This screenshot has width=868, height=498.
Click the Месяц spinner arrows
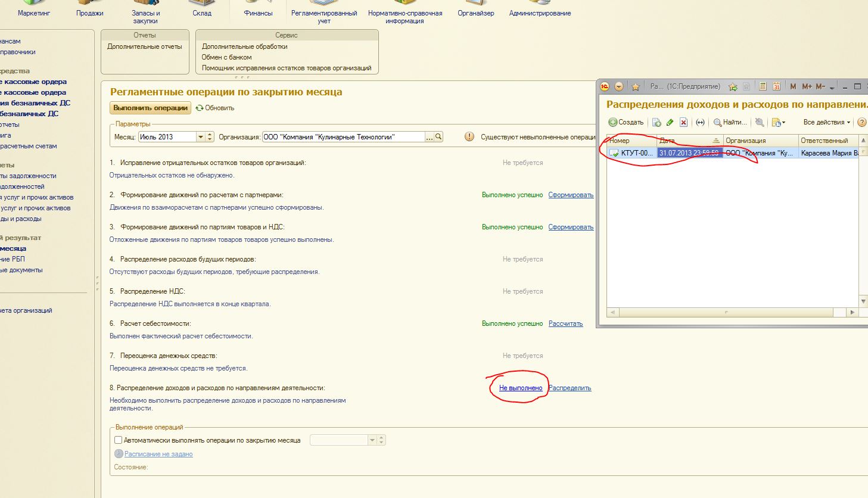(x=210, y=137)
